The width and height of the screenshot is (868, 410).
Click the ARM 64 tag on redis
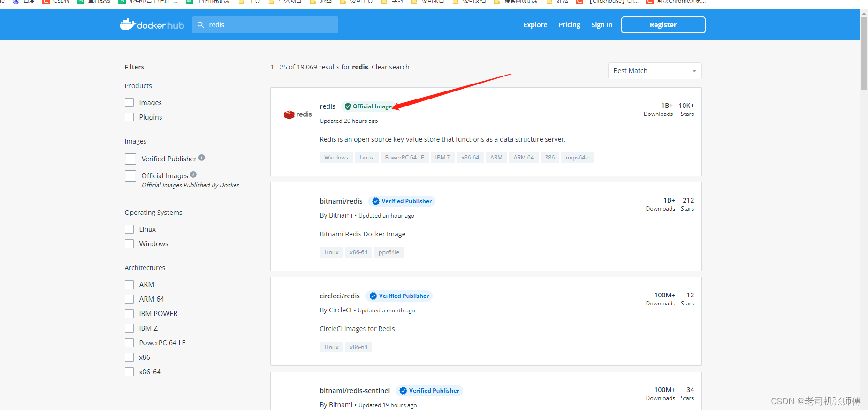[x=524, y=158]
